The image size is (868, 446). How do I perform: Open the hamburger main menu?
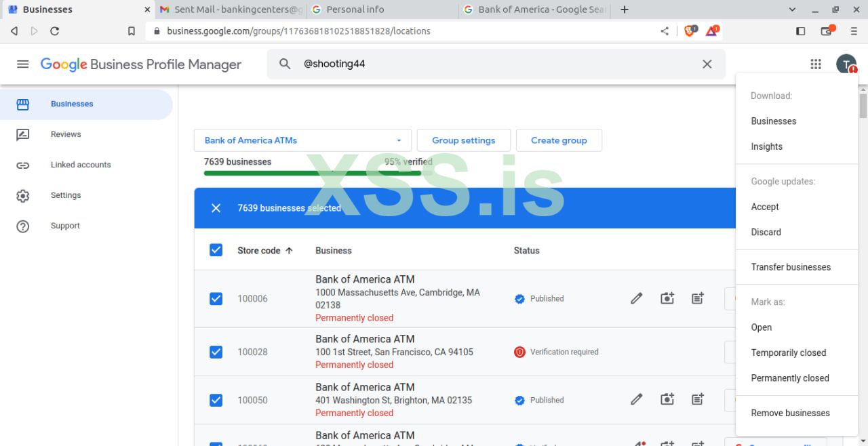(22, 64)
